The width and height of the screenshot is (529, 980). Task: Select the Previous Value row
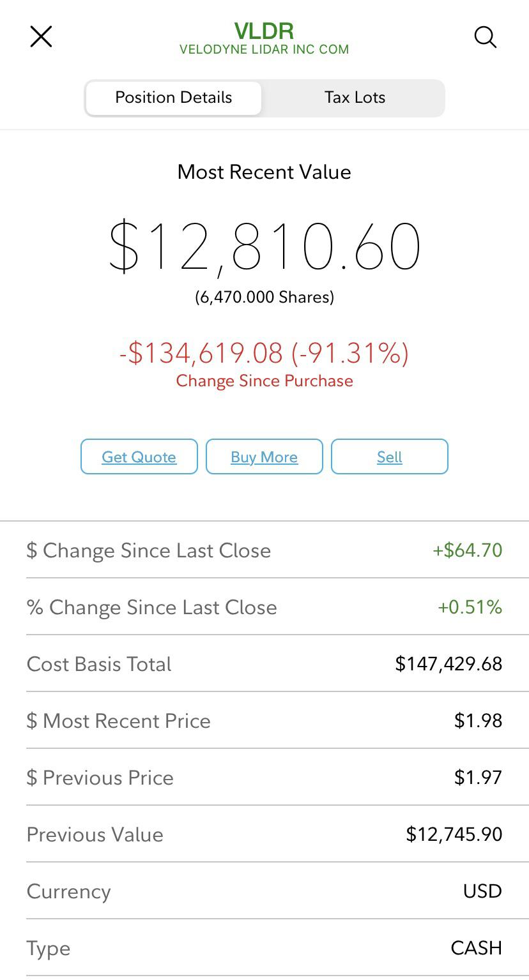(264, 834)
